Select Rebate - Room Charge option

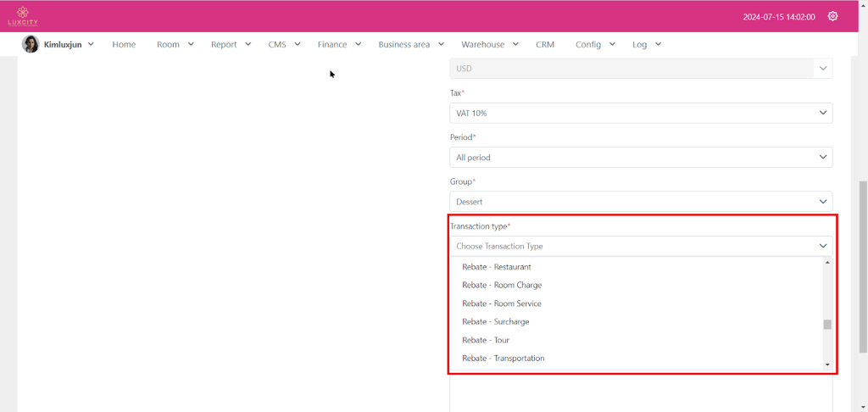click(502, 285)
